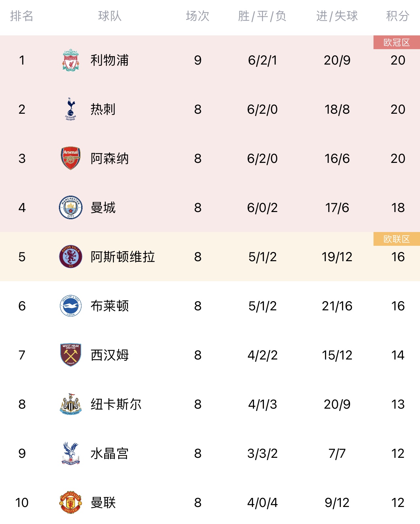Click the Crystal Palace eagle logo

pyautogui.click(x=71, y=453)
